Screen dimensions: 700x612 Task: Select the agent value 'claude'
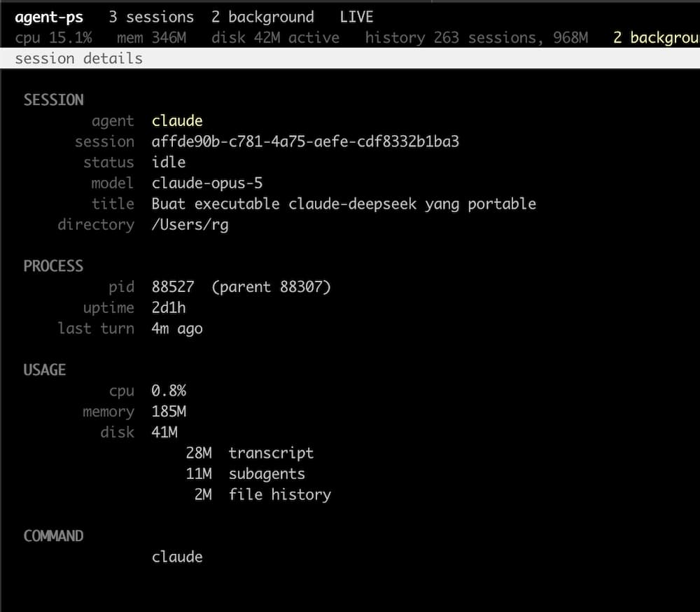[x=177, y=120]
